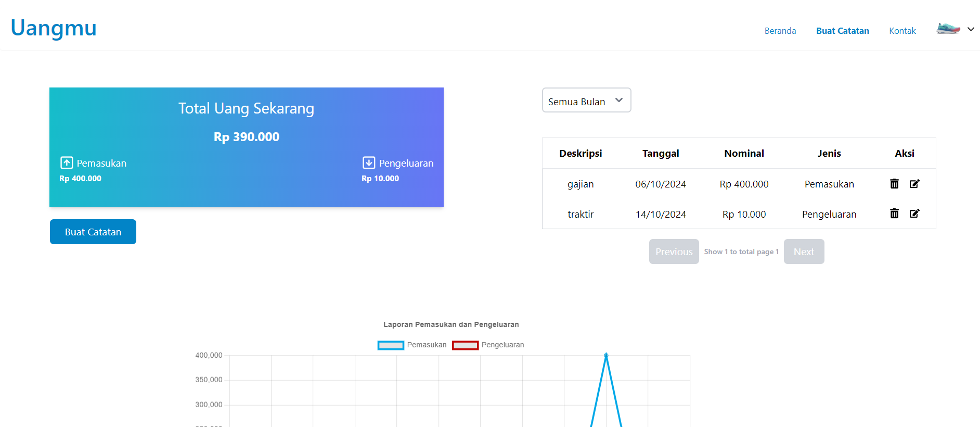Click the Pemasukan up-arrow icon
This screenshot has width=980, height=427.
(x=67, y=163)
